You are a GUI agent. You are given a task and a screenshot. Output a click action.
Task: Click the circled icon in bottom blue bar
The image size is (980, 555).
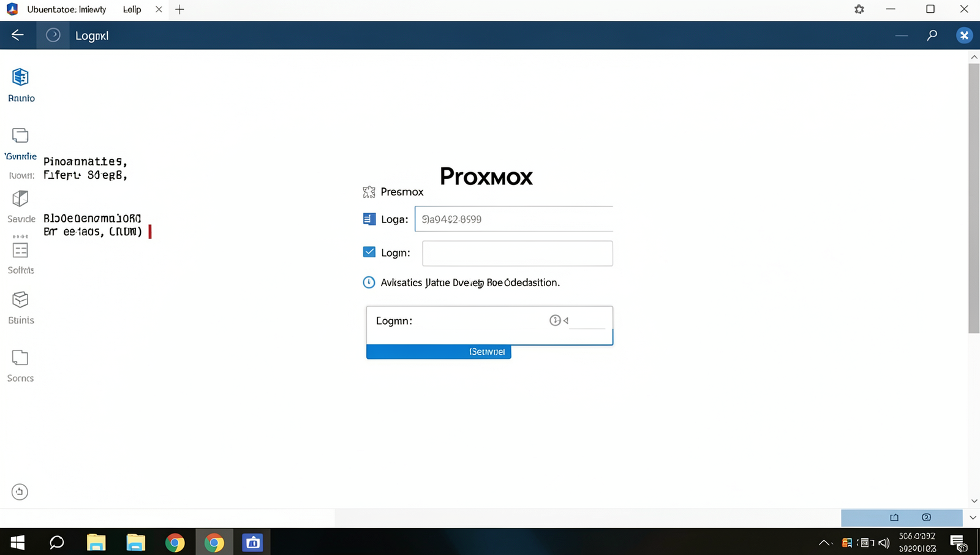[x=927, y=518]
